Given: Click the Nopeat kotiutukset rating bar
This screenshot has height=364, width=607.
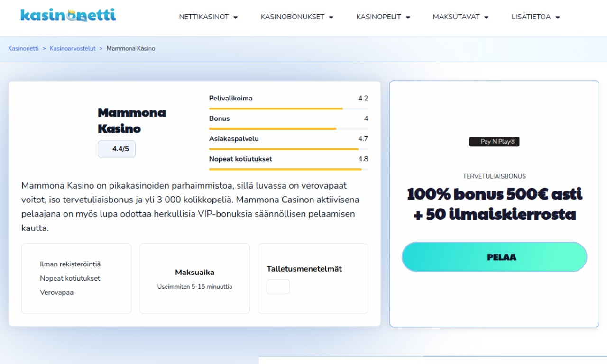Looking at the screenshot, I should [288, 169].
